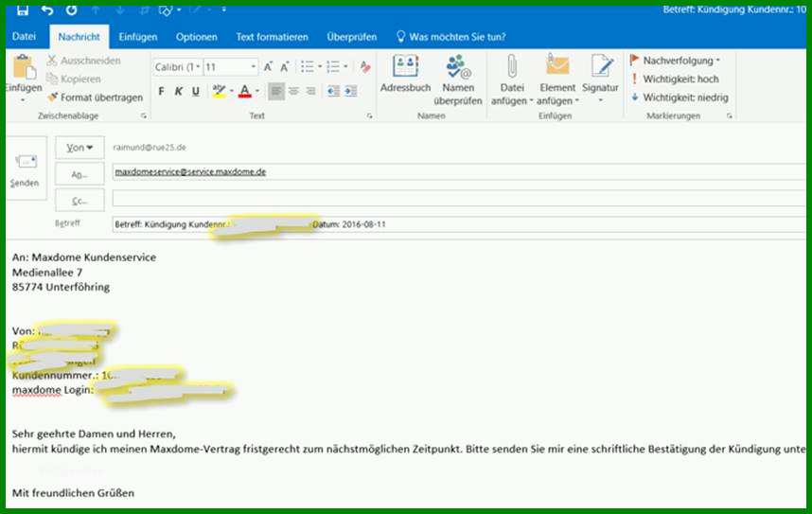Increase the font size
Image resolution: width=812 pixels, height=514 pixels.
pos(268,67)
